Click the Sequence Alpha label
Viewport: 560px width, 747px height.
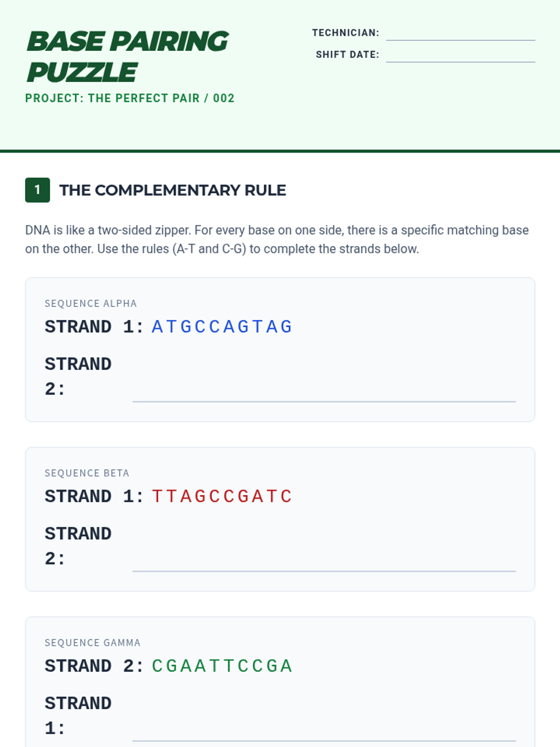click(91, 303)
